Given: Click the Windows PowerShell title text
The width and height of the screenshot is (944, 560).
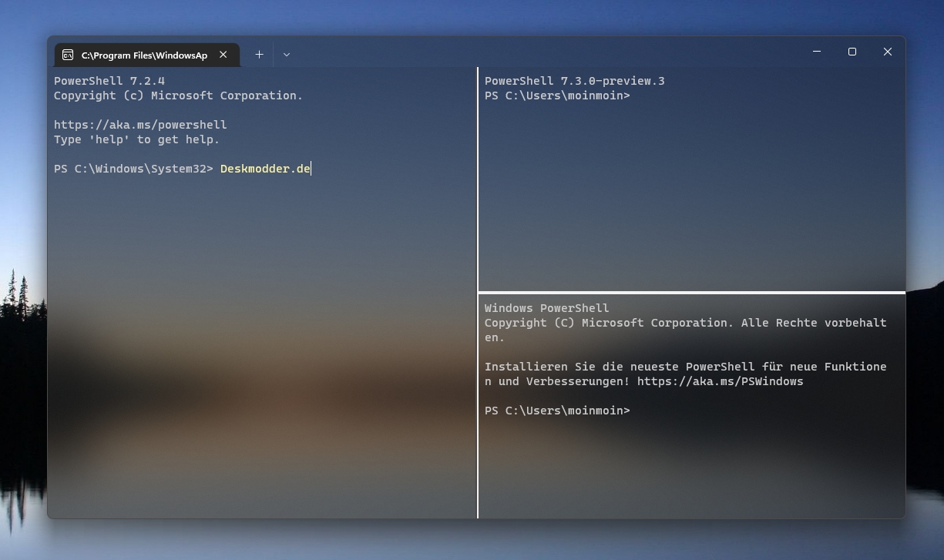Looking at the screenshot, I should 546,308.
